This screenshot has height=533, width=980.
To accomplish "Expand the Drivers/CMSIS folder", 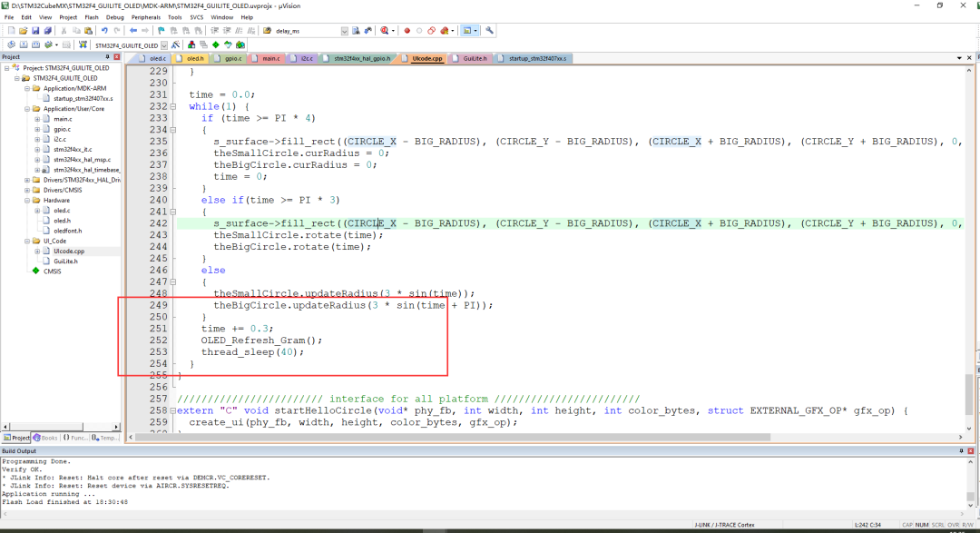I will click(27, 190).
